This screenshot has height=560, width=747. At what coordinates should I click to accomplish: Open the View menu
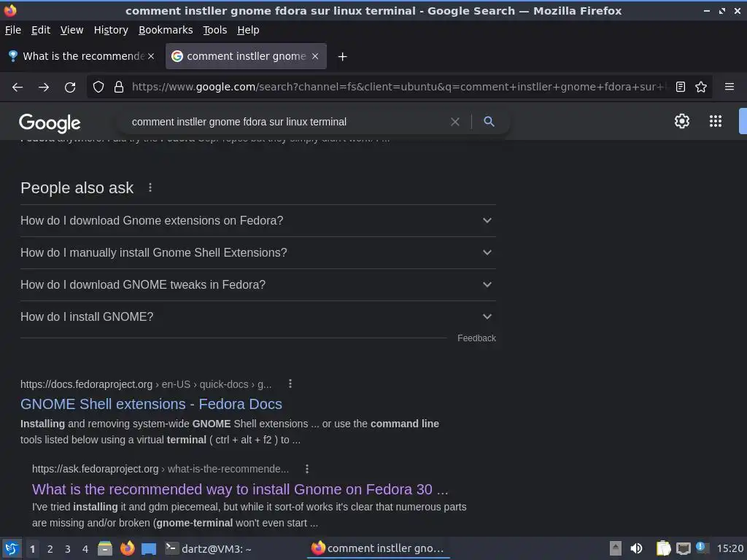click(71, 30)
